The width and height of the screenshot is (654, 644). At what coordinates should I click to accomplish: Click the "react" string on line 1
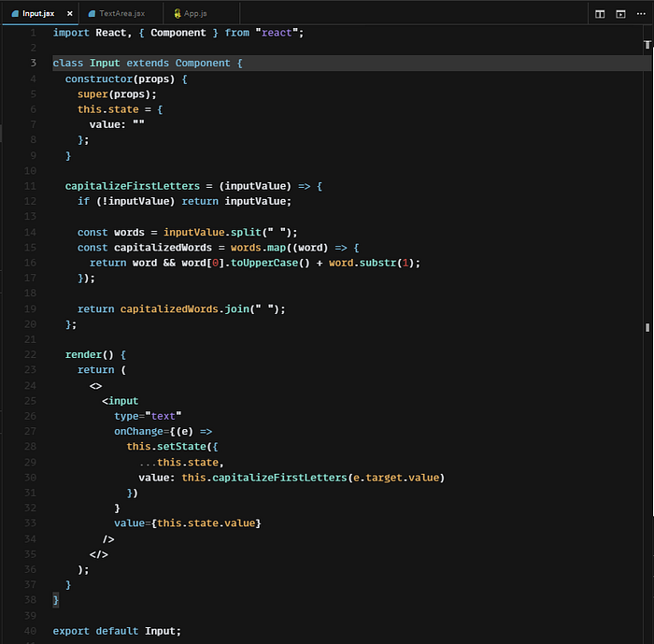click(x=277, y=33)
